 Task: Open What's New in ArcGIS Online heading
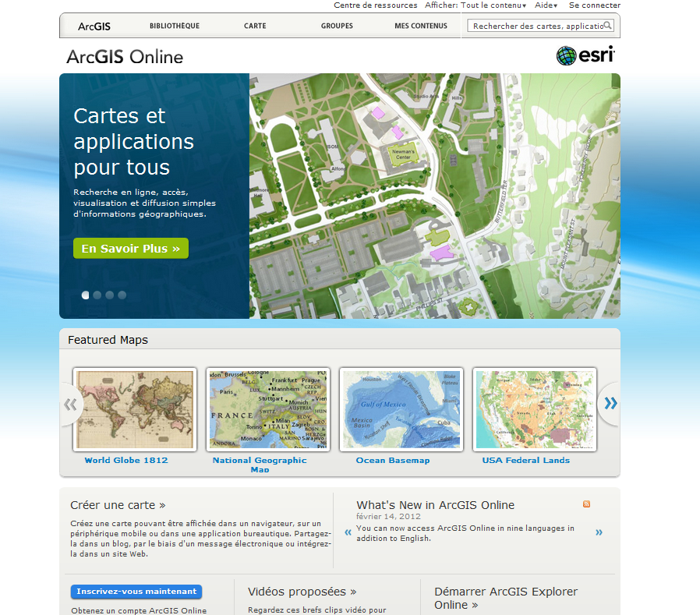point(435,505)
